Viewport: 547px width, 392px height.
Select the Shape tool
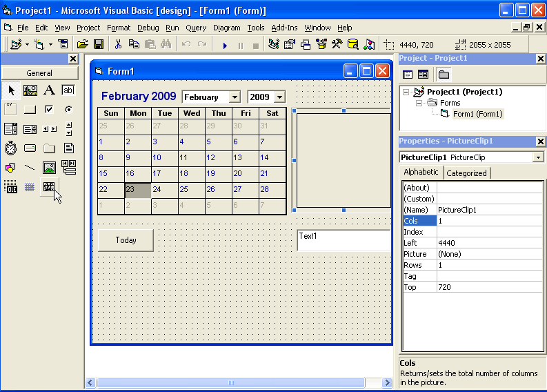[x=11, y=168]
